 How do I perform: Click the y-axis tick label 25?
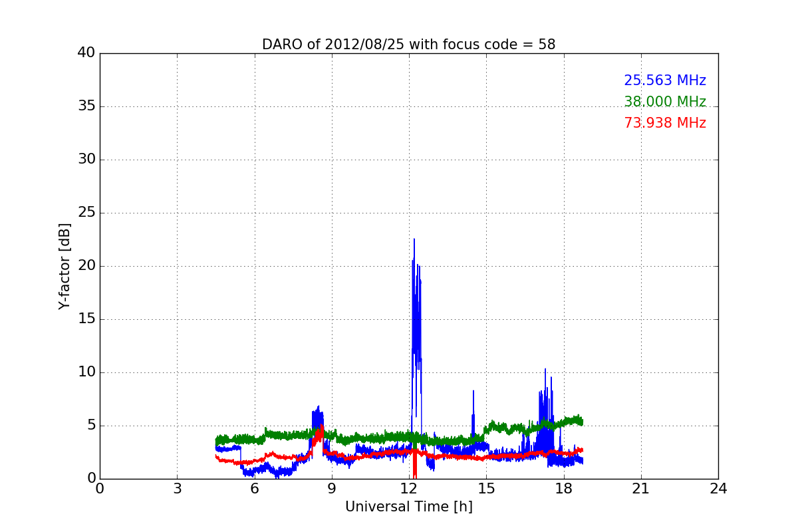click(x=86, y=213)
